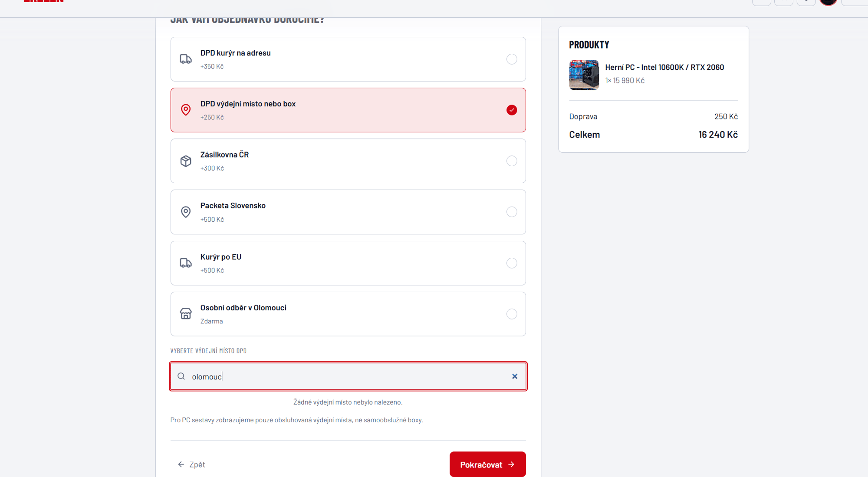The image size is (868, 477).
Task: Click truck icon for Kurýr po EU
Action: coord(186,263)
